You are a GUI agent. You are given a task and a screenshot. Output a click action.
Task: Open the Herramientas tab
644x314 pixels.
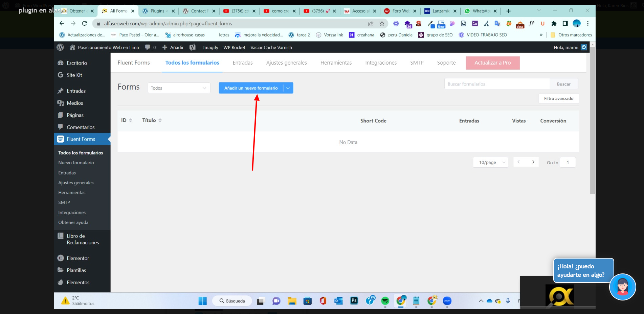click(x=336, y=63)
